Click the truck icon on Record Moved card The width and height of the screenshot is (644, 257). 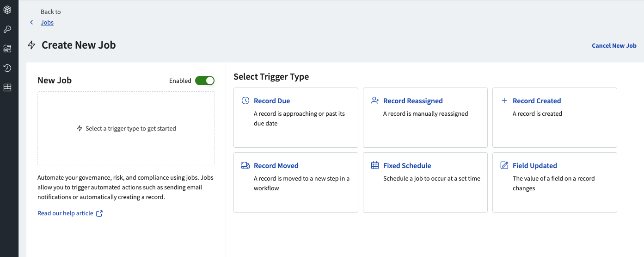(245, 166)
